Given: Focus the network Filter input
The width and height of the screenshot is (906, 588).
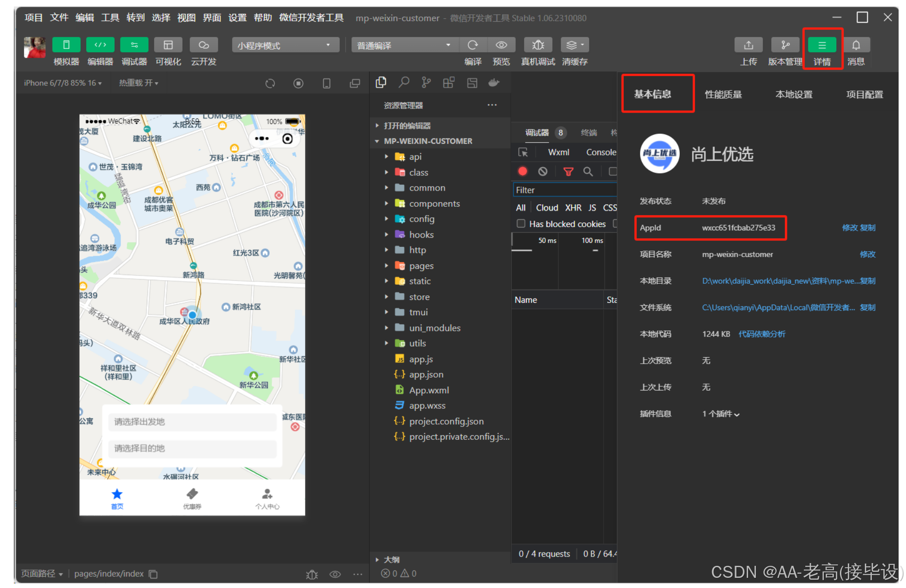Looking at the screenshot, I should [565, 190].
